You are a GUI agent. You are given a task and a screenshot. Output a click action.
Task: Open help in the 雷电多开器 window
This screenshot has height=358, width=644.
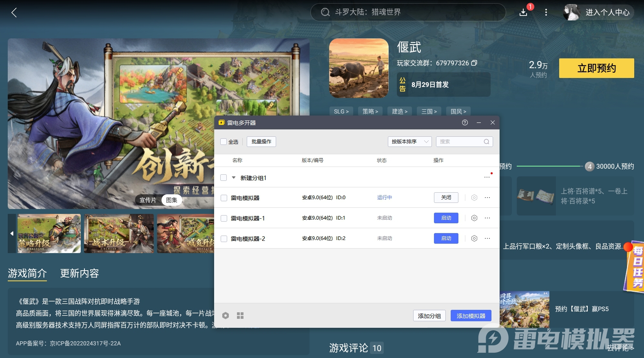[465, 122]
